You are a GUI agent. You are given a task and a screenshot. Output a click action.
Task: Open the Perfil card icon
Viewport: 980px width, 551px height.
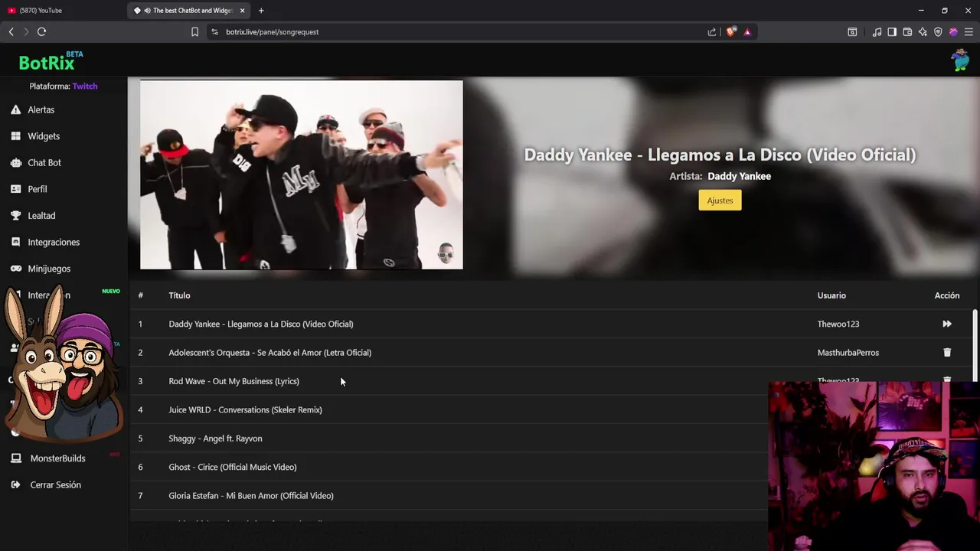pos(15,189)
